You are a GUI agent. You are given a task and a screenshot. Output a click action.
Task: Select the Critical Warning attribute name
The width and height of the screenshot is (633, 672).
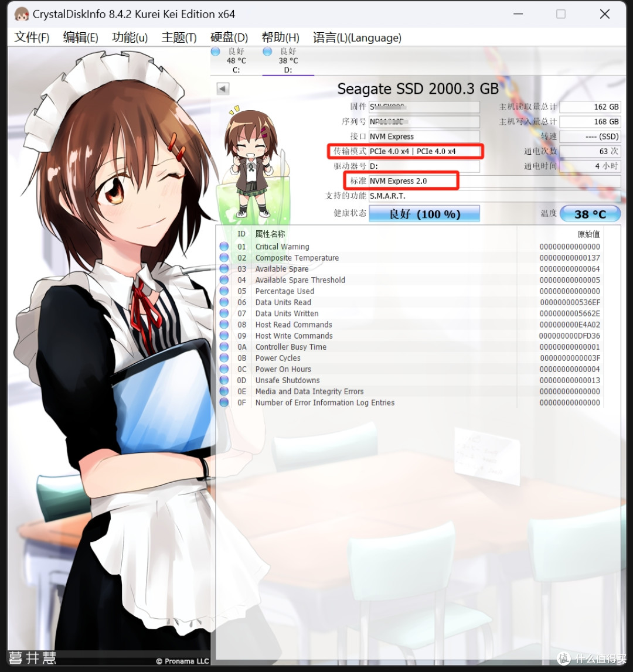click(x=282, y=247)
